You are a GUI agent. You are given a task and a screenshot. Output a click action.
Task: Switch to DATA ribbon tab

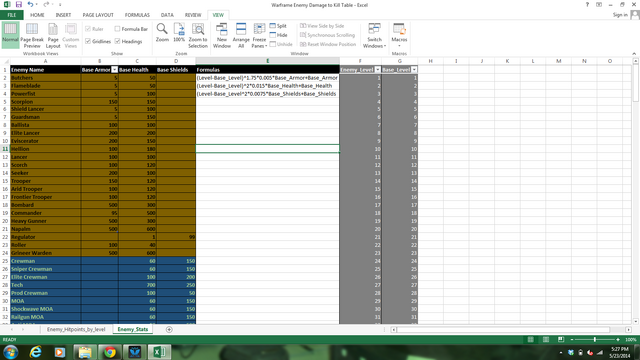[167, 15]
